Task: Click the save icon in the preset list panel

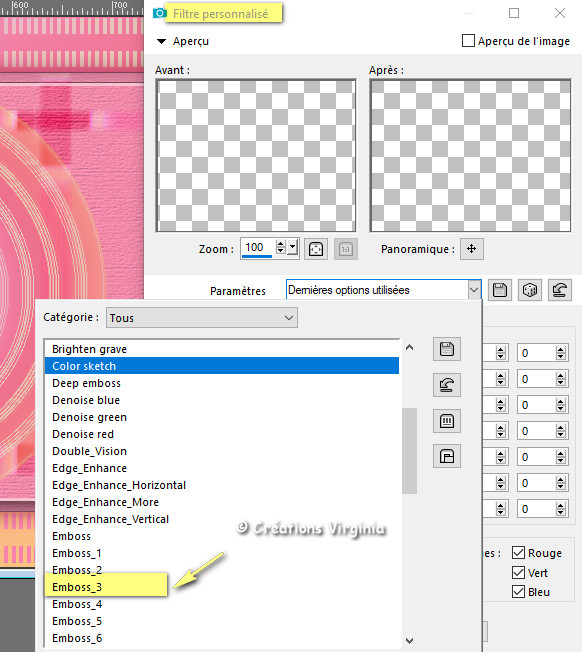Action: pyautogui.click(x=447, y=349)
